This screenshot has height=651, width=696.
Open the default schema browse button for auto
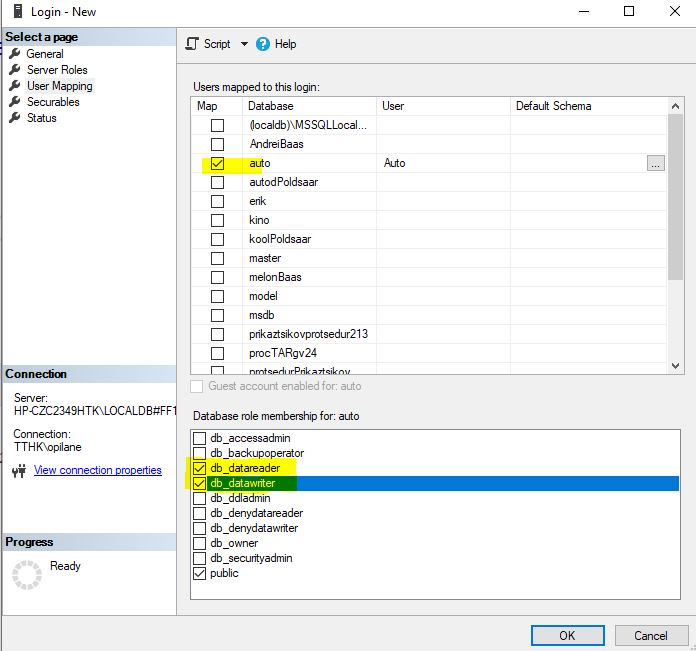coord(655,163)
